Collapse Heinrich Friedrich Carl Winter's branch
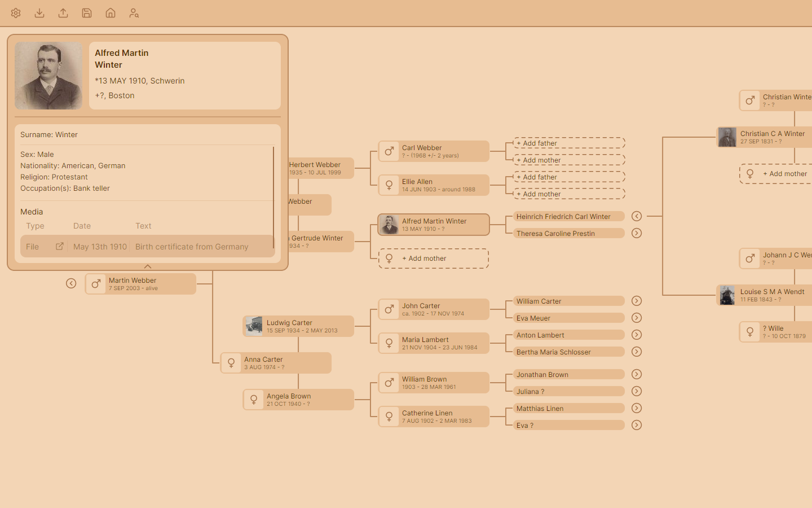This screenshot has width=812, height=508. point(637,216)
